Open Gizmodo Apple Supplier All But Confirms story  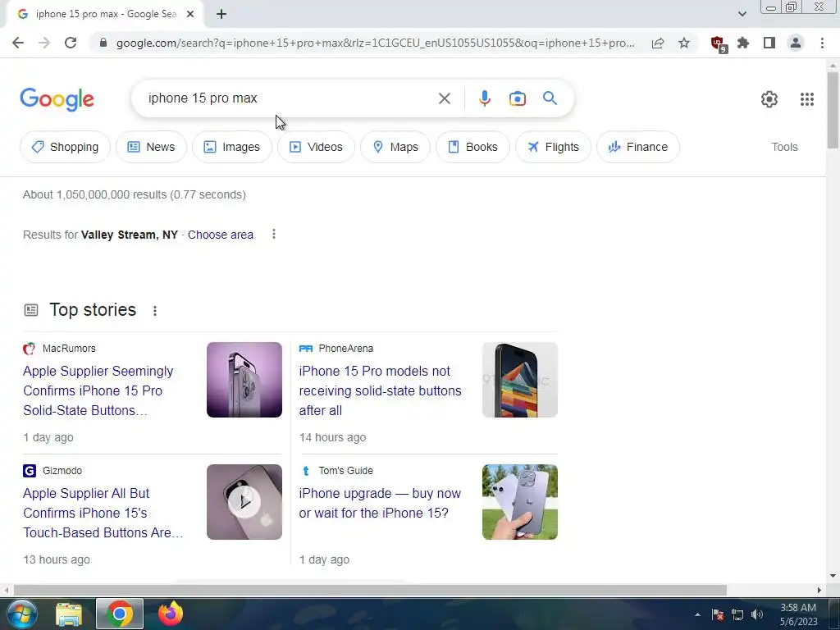click(x=103, y=513)
